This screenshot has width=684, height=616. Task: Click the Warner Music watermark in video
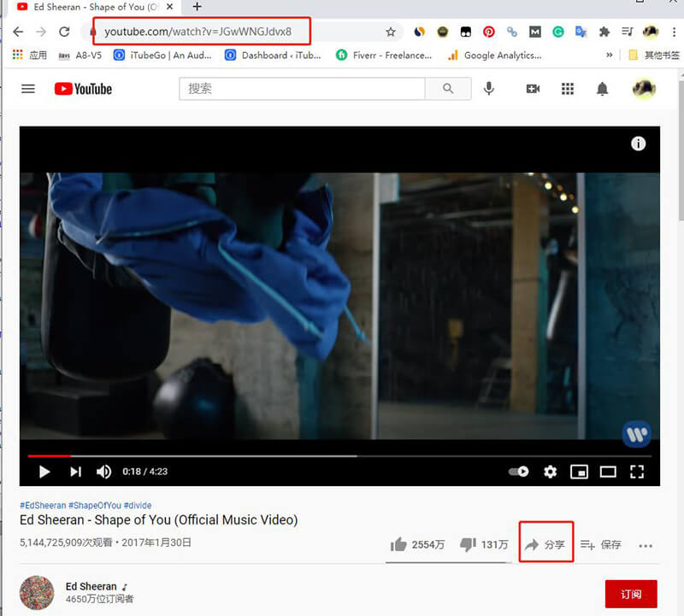(636, 434)
